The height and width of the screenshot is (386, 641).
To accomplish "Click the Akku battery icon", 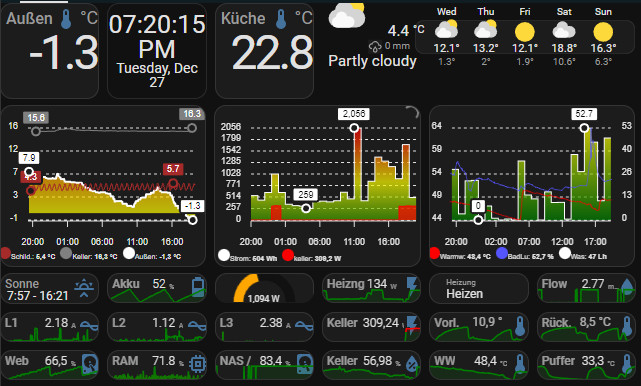I will click(x=198, y=287).
